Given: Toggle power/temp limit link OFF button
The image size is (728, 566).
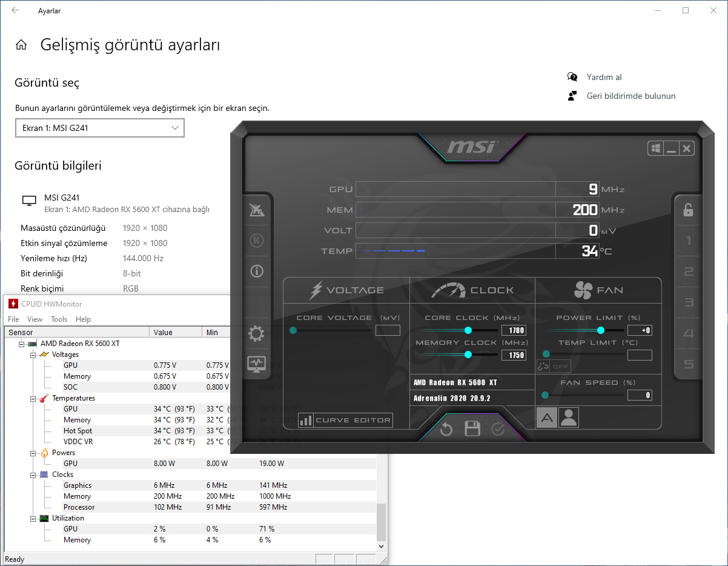Looking at the screenshot, I should tap(554, 366).
